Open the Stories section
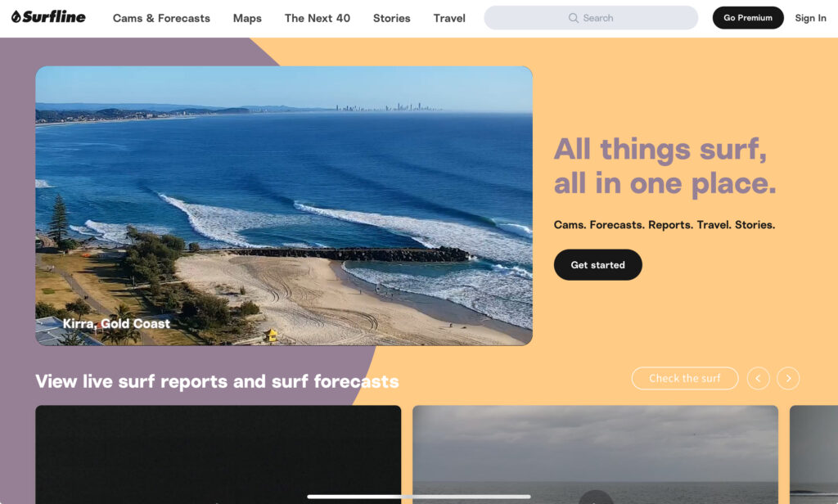This screenshot has height=504, width=838. click(x=391, y=18)
